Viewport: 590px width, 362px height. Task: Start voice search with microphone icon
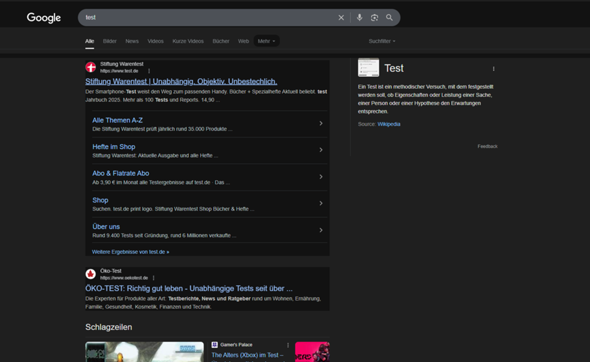(359, 18)
